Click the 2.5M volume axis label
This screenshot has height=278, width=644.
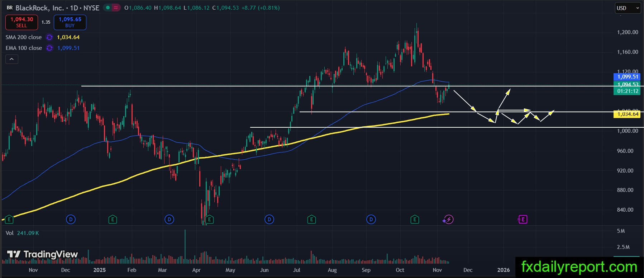[x=623, y=247]
